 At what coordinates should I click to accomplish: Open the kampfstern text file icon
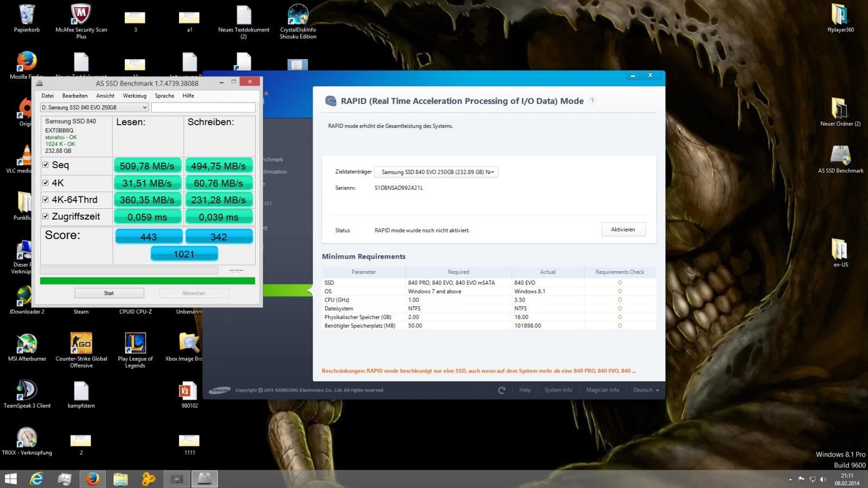point(81,394)
